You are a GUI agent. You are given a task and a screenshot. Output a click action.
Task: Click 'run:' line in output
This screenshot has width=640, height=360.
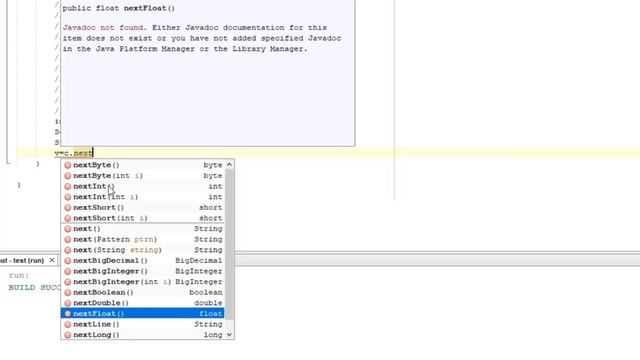click(x=19, y=276)
